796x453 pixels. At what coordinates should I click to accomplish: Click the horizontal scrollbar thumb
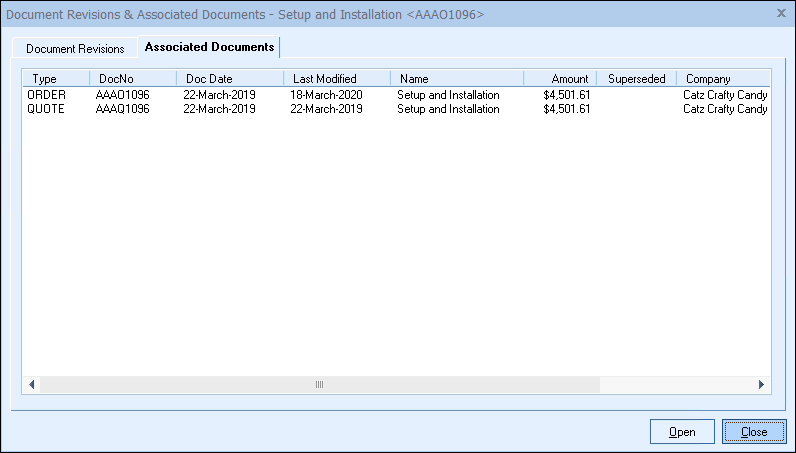319,384
